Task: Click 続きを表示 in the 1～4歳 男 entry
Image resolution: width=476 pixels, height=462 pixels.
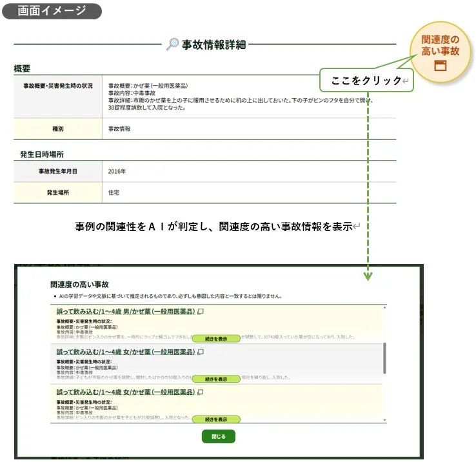Action: (216, 339)
